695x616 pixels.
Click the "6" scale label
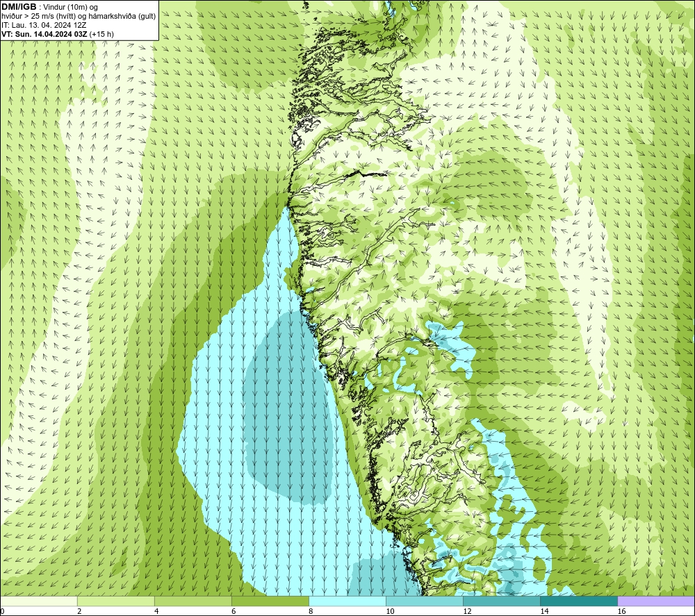pos(234,611)
